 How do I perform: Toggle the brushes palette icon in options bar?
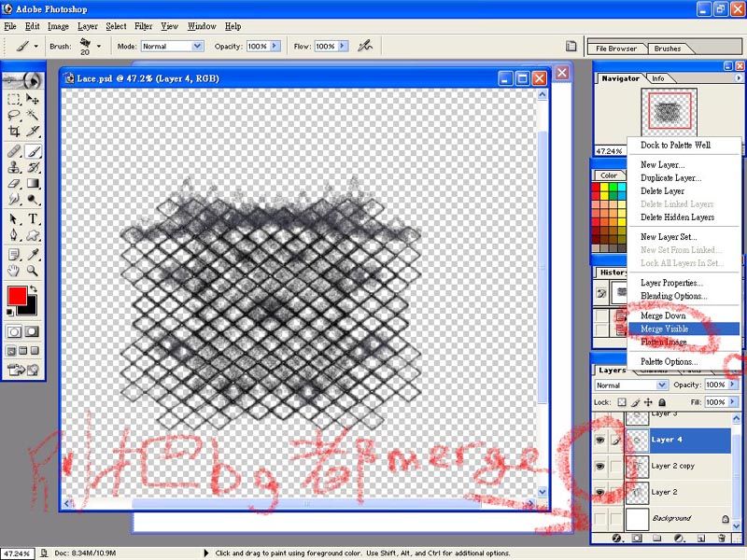(571, 46)
